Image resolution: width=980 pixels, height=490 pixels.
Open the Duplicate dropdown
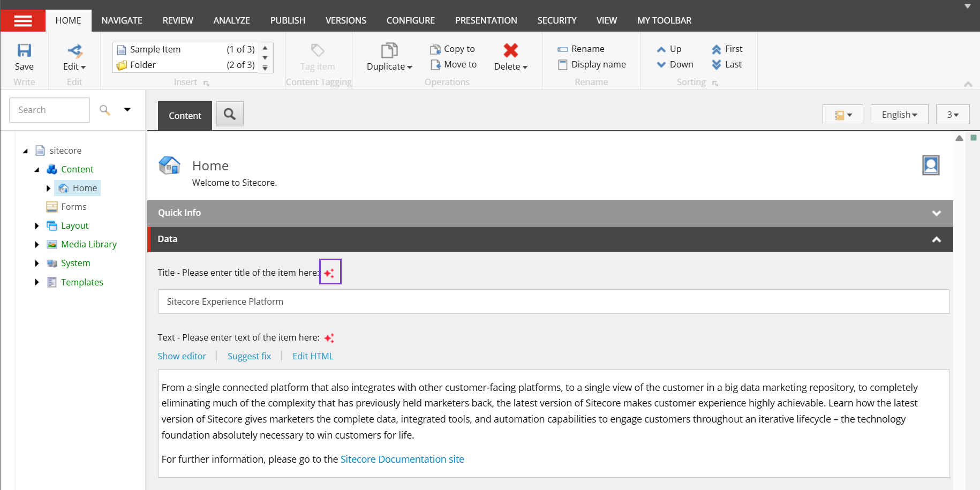pos(410,67)
